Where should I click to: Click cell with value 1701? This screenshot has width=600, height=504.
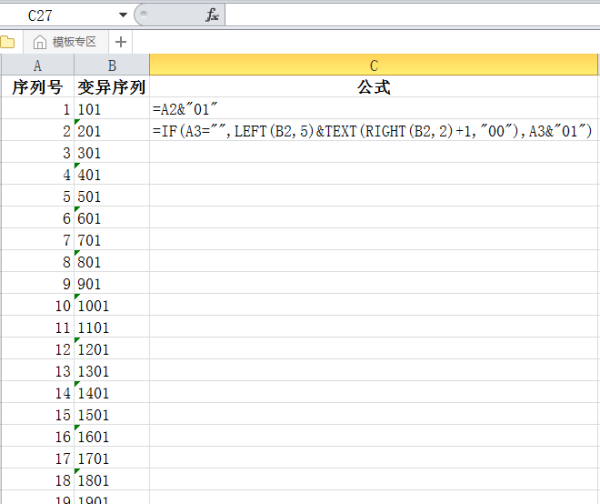(112, 458)
